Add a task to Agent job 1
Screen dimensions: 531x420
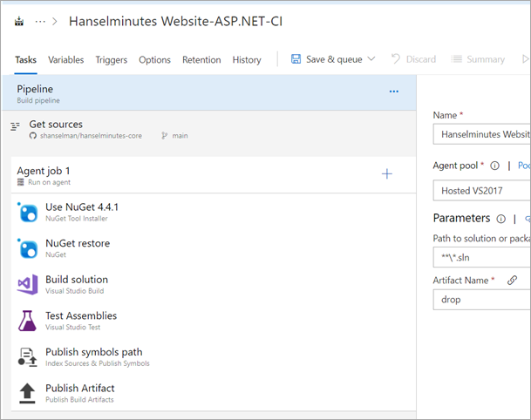pyautogui.click(x=387, y=174)
